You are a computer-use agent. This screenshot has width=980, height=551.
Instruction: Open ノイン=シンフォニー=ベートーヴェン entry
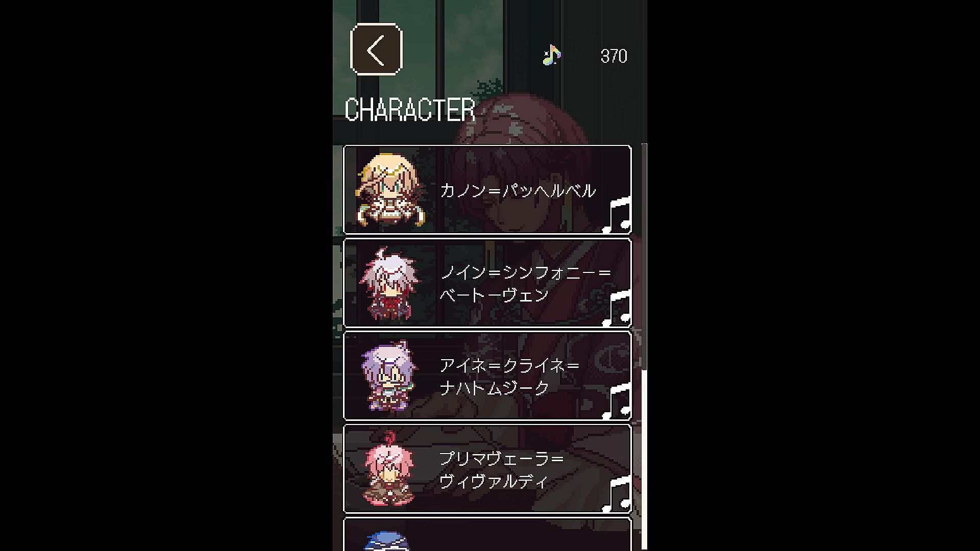(x=487, y=283)
